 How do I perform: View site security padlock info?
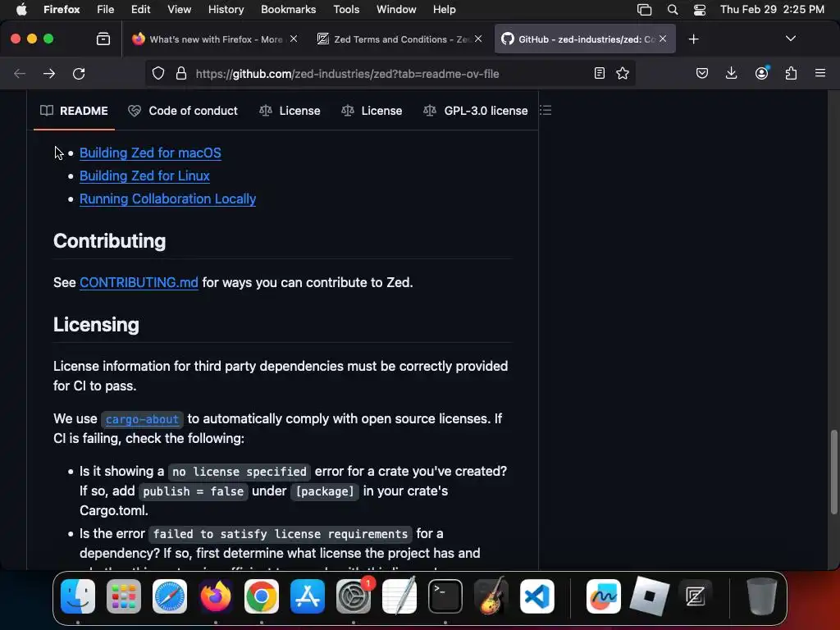pyautogui.click(x=181, y=73)
